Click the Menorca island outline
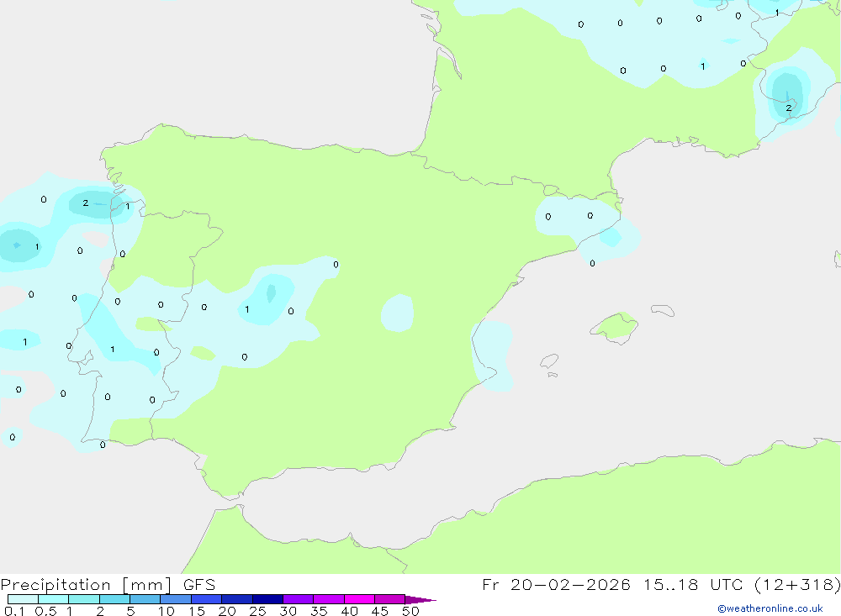This screenshot has height=616, width=841. (x=663, y=310)
